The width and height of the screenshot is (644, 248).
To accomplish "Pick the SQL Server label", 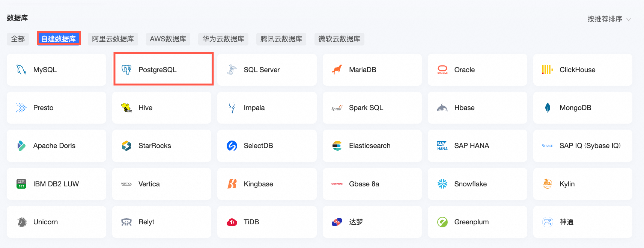I will pos(262,70).
